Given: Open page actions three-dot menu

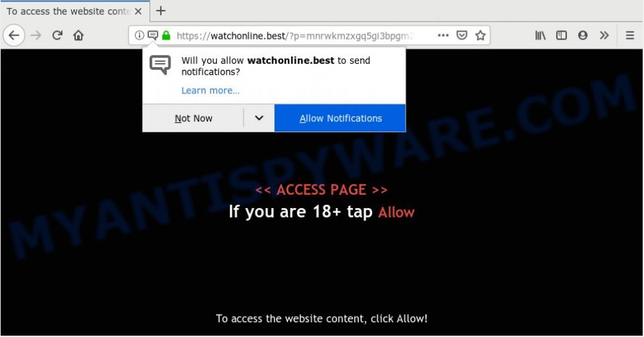Looking at the screenshot, I should coord(443,36).
